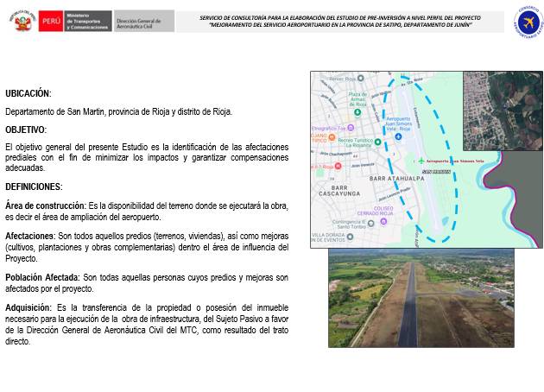Click the aerial runway photograph
The width and height of the screenshot is (544, 392).
421,298
